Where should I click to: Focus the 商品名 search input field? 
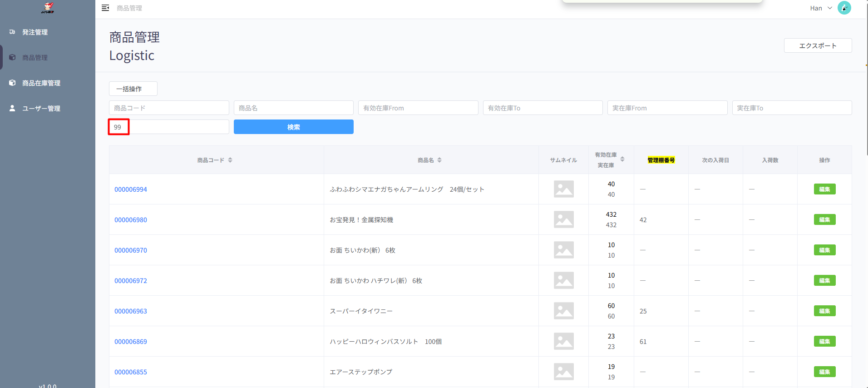coord(293,108)
